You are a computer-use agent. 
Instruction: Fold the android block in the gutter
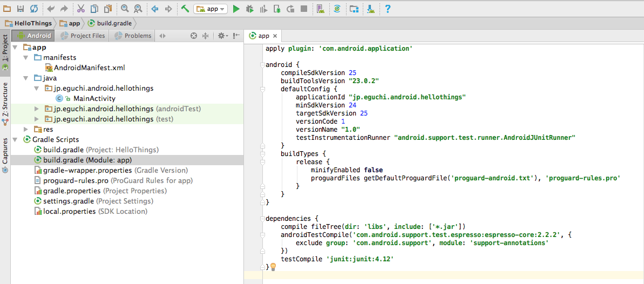262,65
